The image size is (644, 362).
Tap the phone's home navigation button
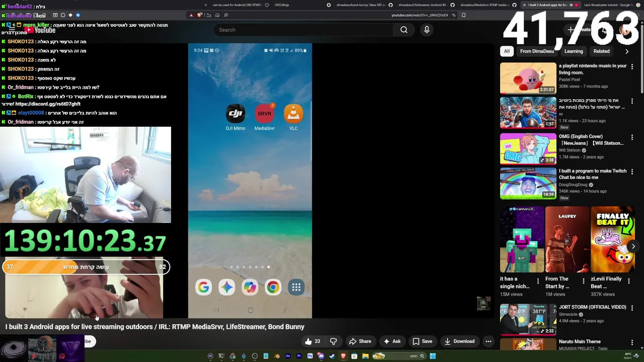point(250,310)
